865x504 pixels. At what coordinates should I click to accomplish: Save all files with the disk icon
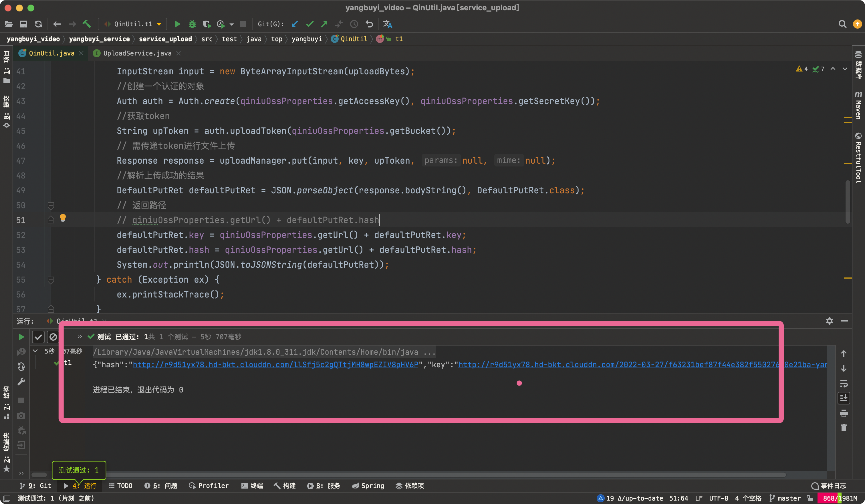click(x=23, y=24)
